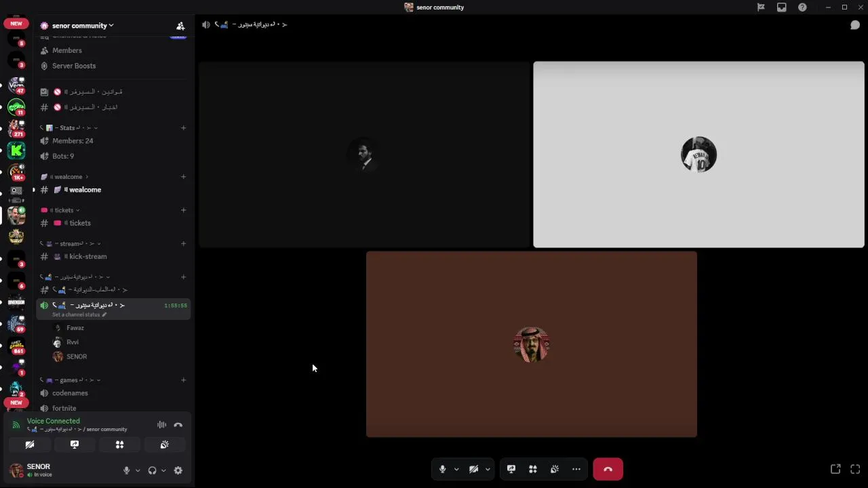This screenshot has width=868, height=488.
Task: Hang up with the red disconnect button
Action: [608, 469]
